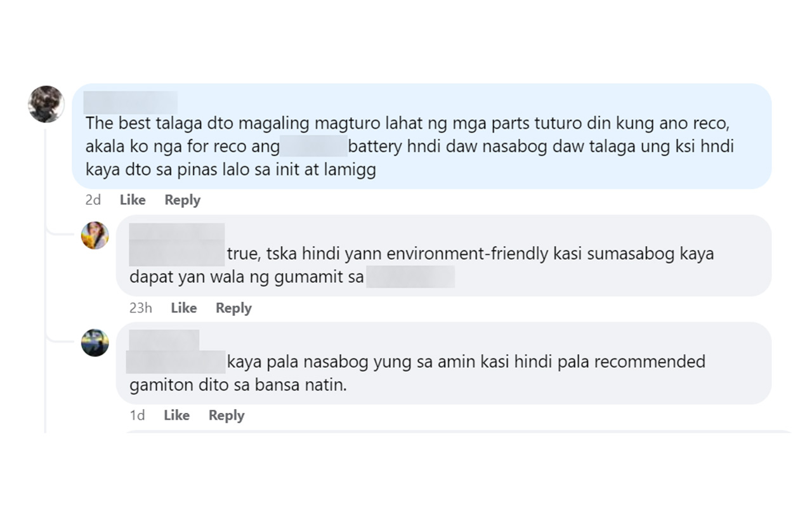
Task: Click the blurred tag after 'gumamit sa'
Action: tap(410, 277)
